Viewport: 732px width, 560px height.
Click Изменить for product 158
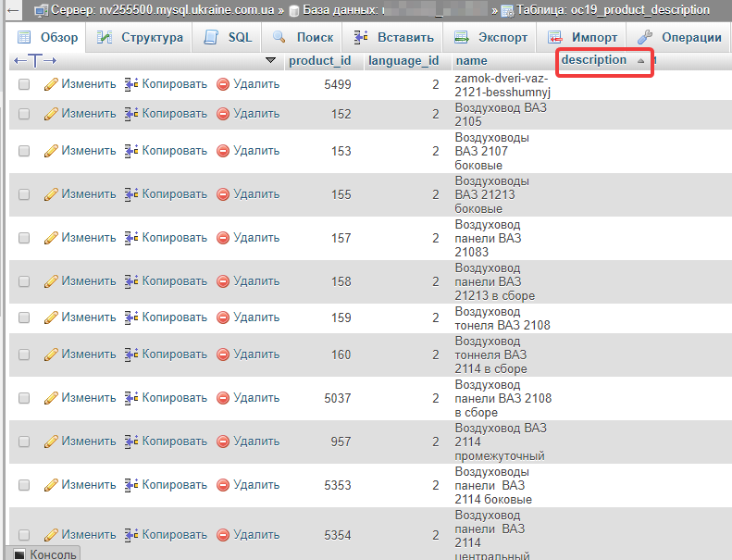pyautogui.click(x=89, y=280)
